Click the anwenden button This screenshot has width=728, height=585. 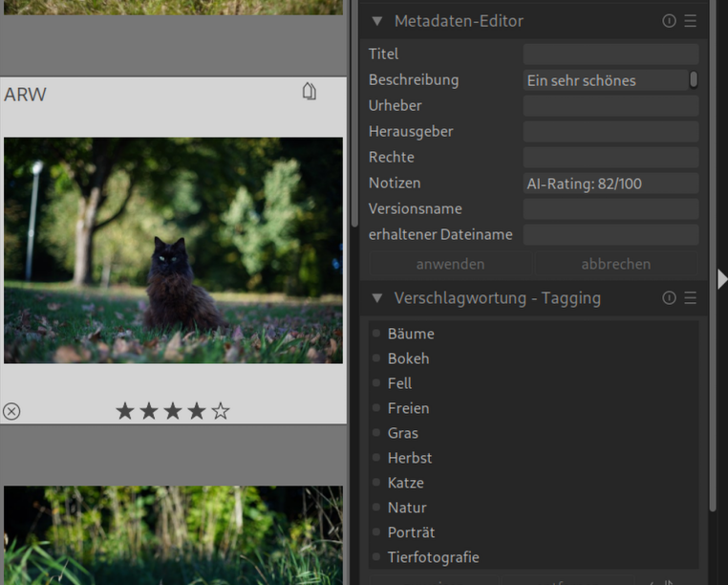click(450, 264)
